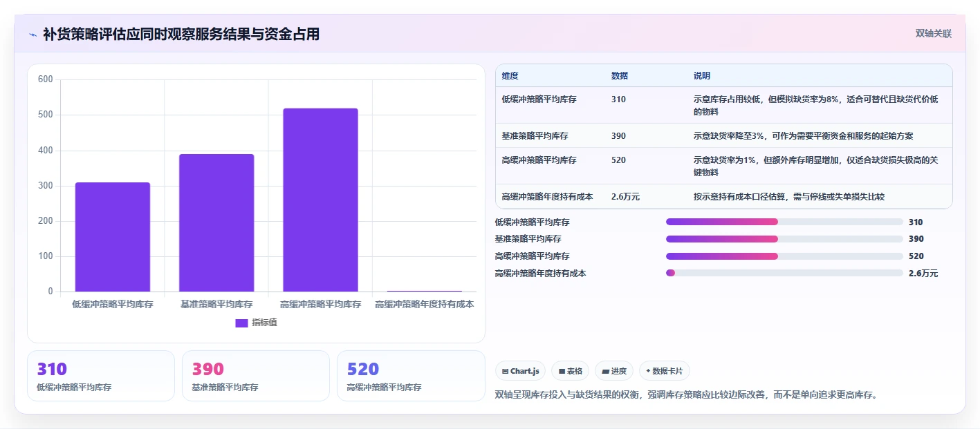Click the summary text starting 双轴呈现库存投入
The image size is (980, 429).
pyautogui.click(x=686, y=395)
